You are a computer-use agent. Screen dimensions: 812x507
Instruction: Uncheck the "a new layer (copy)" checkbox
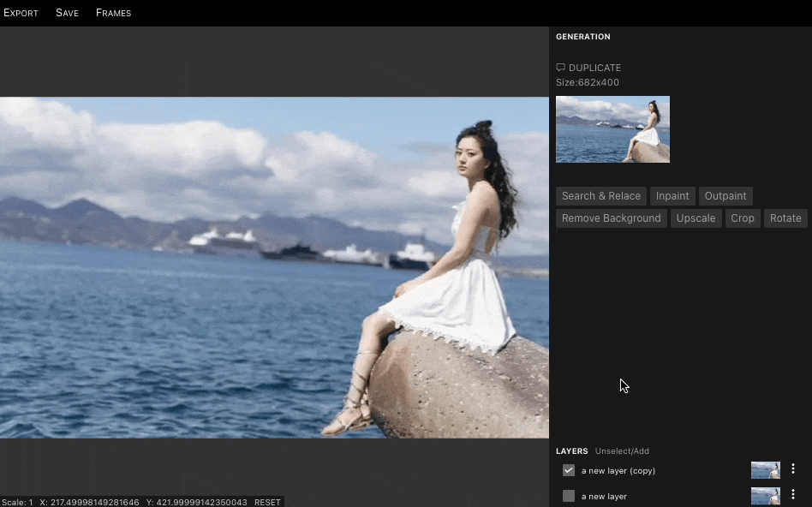click(x=568, y=470)
